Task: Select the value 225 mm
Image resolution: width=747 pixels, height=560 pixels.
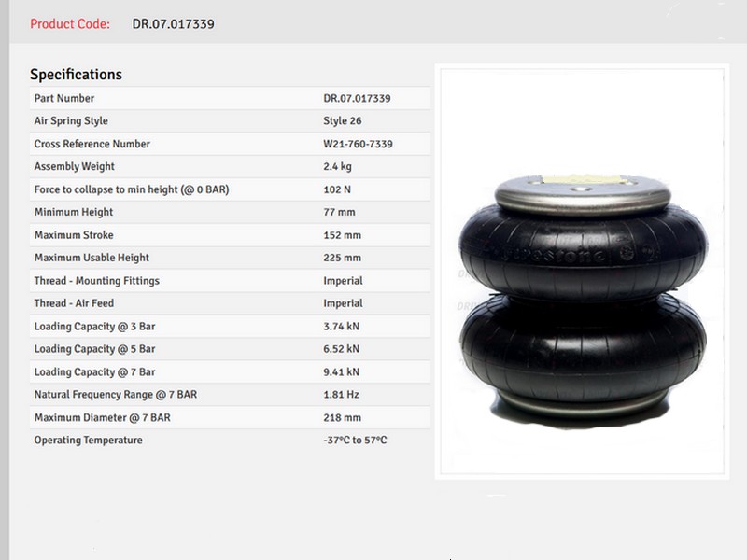Action: (343, 258)
